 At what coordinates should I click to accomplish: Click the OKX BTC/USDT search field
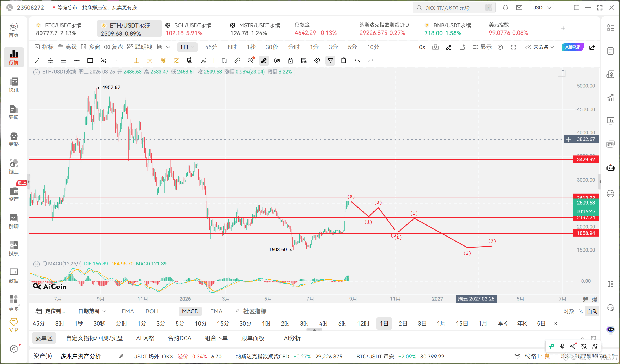(x=454, y=8)
